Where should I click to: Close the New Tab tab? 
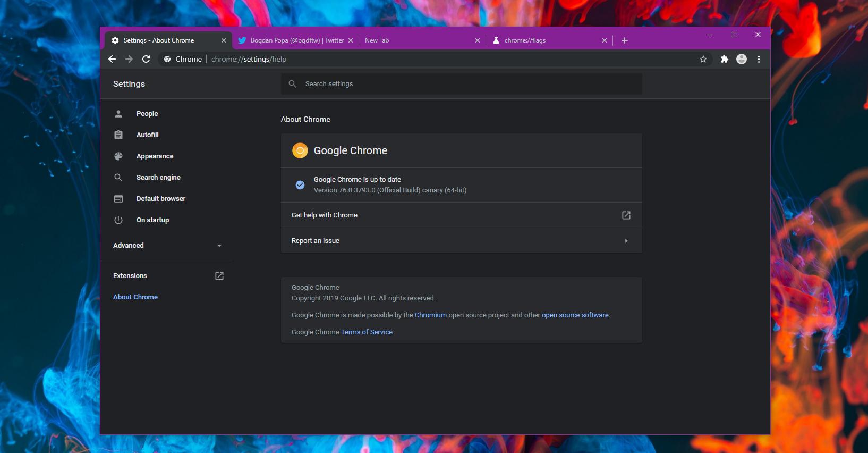pyautogui.click(x=478, y=40)
